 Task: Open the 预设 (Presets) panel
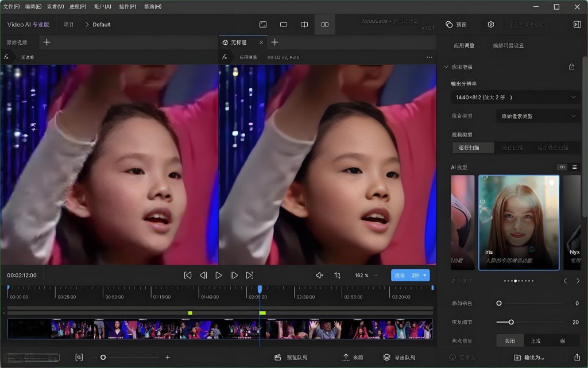[x=457, y=24]
